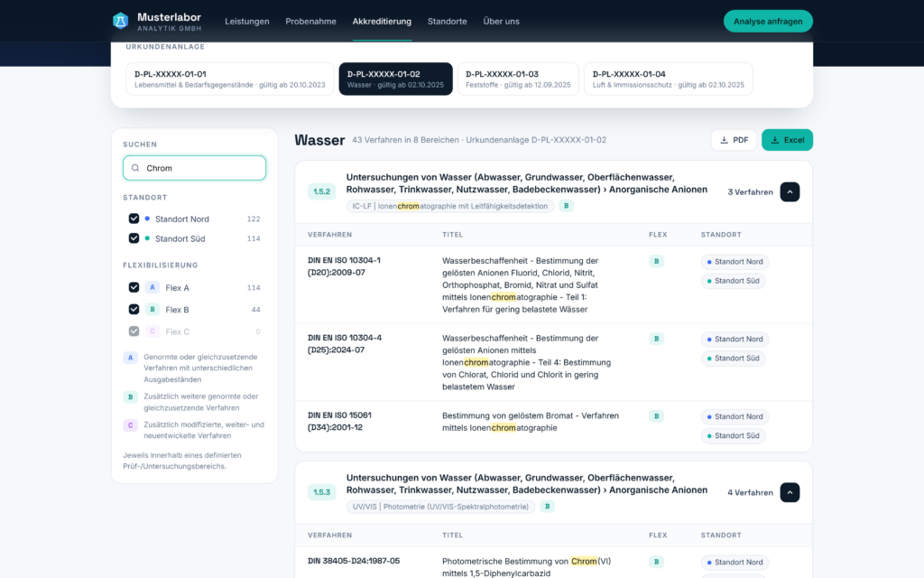Select certificate tab D-PL-XXXXX-01-04 Luft & Immissionsschutz
Image resolution: width=924 pixels, height=578 pixels.
click(x=669, y=79)
